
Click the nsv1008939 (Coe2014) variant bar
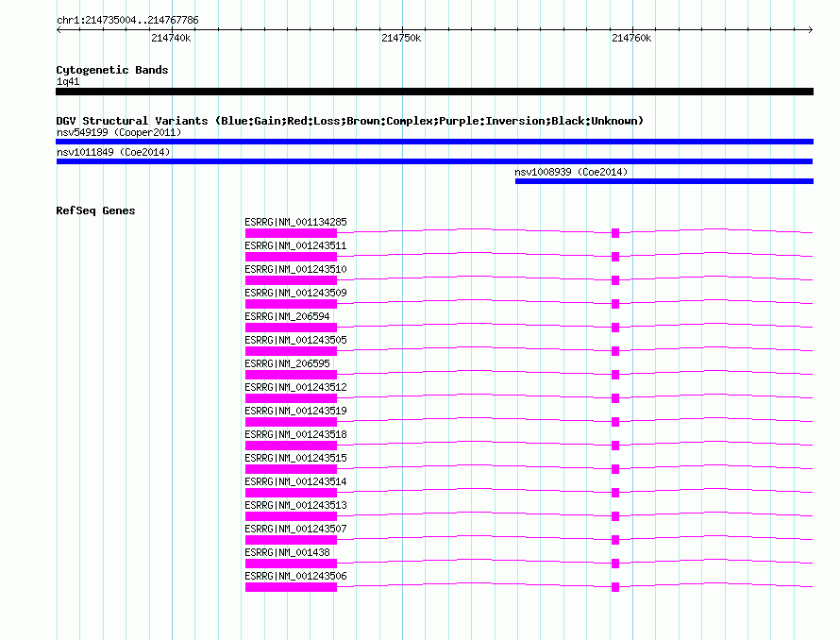(x=664, y=181)
